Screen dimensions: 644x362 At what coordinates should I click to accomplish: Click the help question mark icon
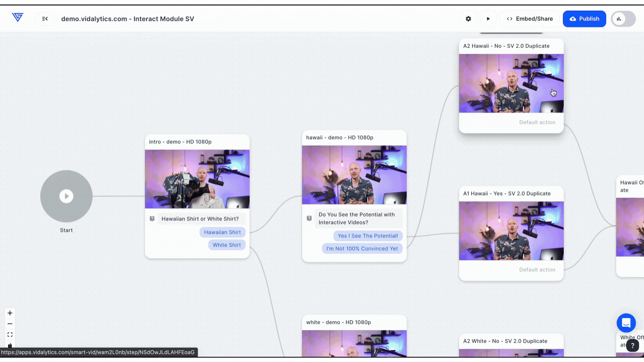tap(632, 345)
